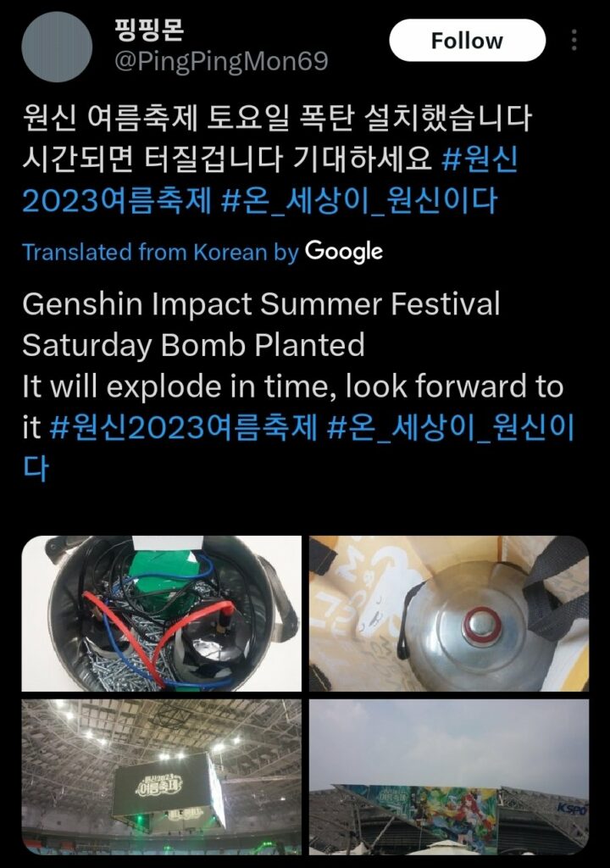
Task: Click the Follow button
Action: pos(467,41)
